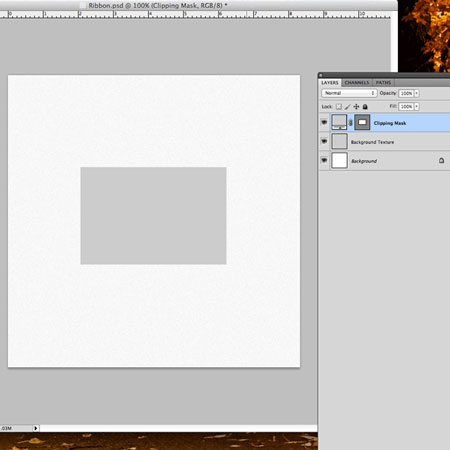Open the Opacity slider arrow
The image size is (450, 450).
pyautogui.click(x=417, y=93)
